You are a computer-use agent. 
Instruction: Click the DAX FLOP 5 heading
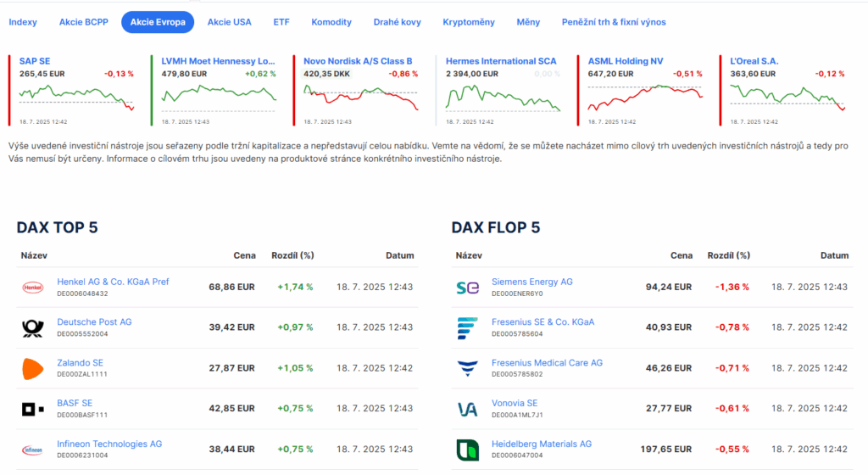point(495,227)
